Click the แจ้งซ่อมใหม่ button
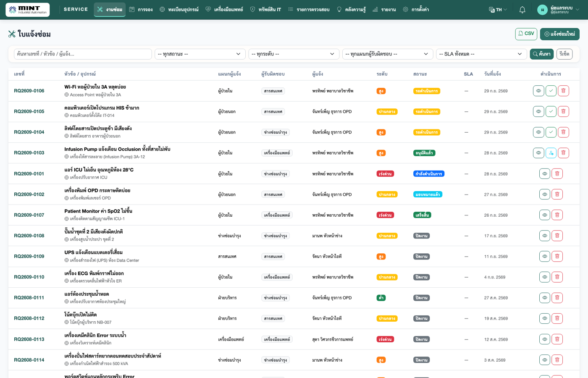 point(559,34)
